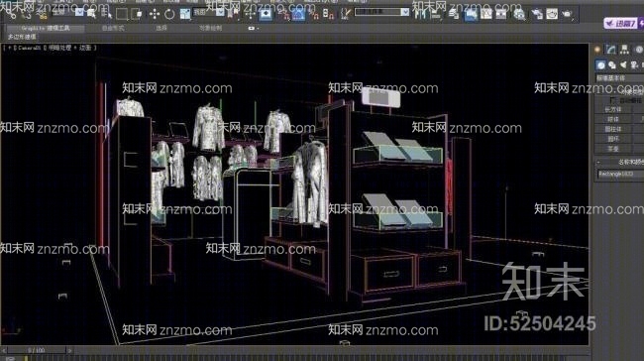Image resolution: width=644 pixels, height=361 pixels.
Task: Switch to the Graphite modeling tools tab
Action: click(x=46, y=29)
